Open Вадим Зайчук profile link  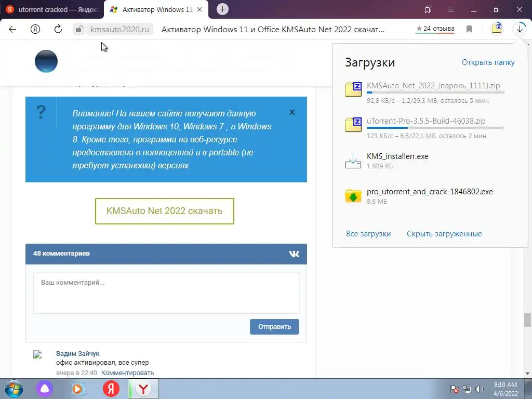tap(78, 353)
